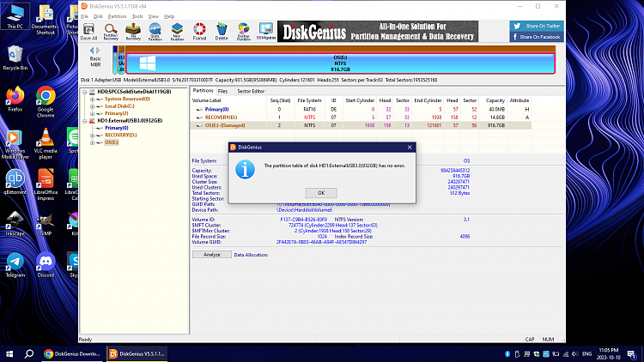644x362 pixels.
Task: Go to next disk with right arrow
Action: coord(98,50)
